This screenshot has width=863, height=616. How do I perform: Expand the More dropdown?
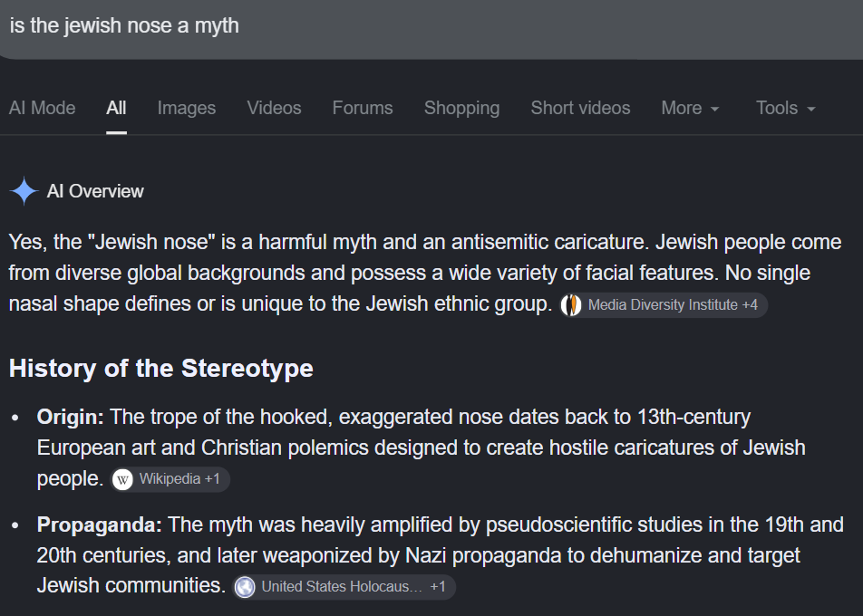pos(690,108)
